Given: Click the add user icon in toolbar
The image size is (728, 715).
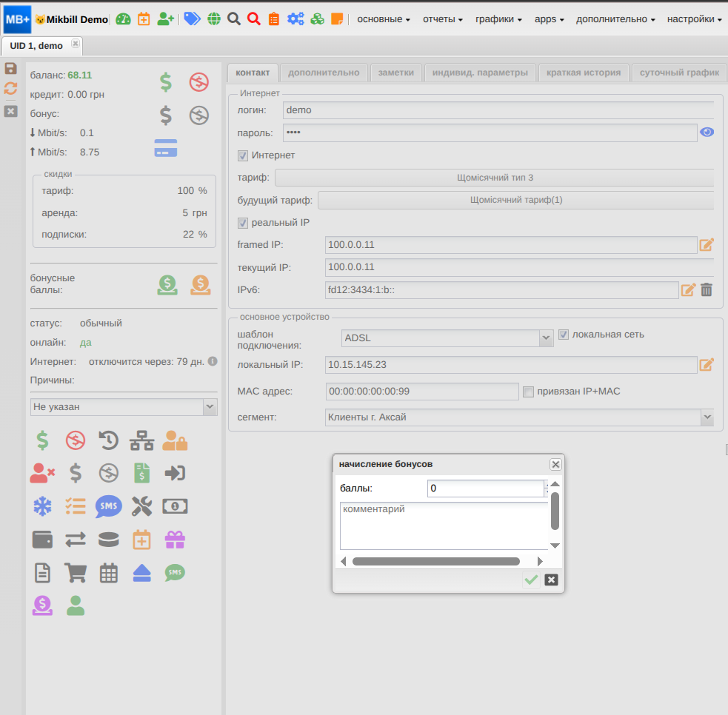Looking at the screenshot, I should [165, 19].
